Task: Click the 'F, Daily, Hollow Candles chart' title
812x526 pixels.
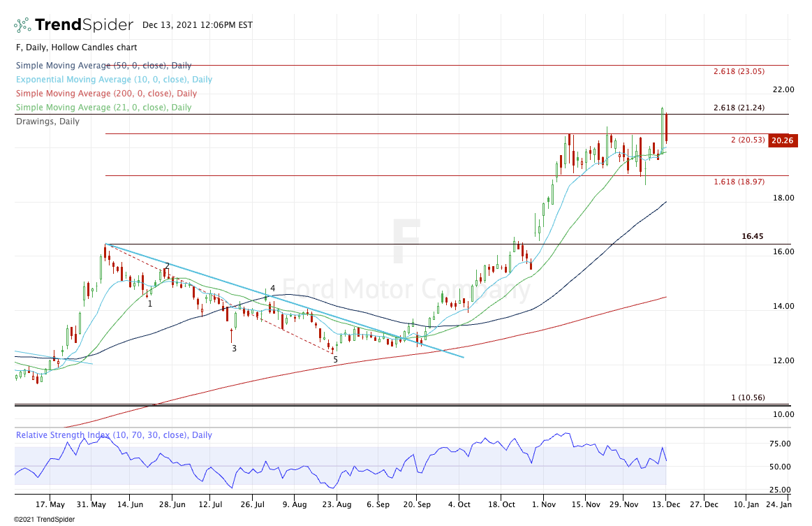Action: (76, 48)
